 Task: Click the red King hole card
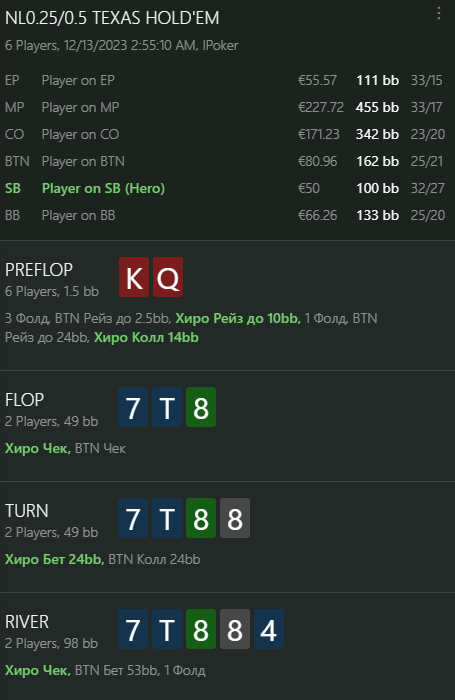point(134,277)
